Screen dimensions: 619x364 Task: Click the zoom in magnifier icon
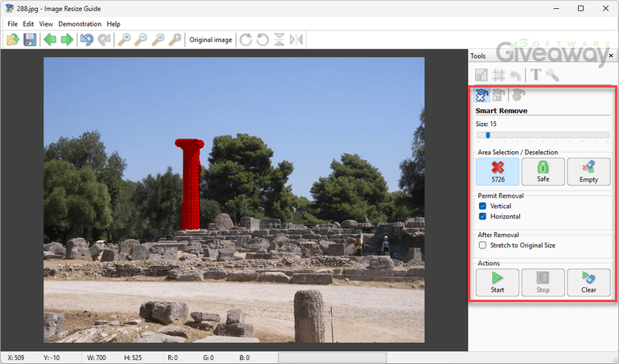(x=125, y=39)
